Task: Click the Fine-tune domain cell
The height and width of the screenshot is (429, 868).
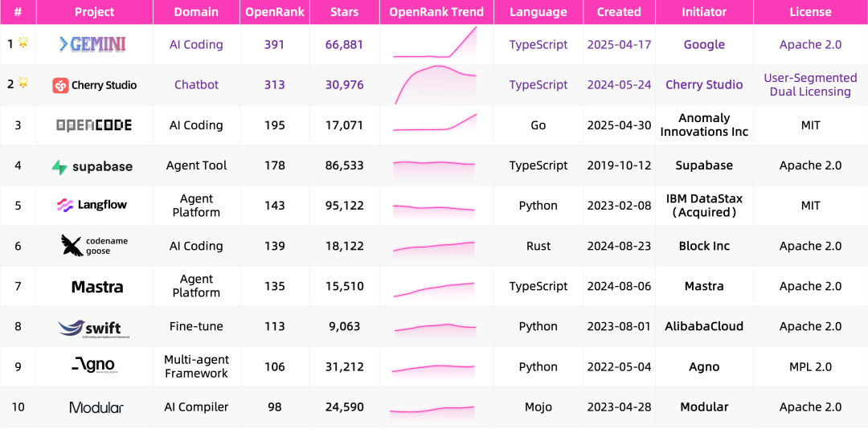Action: coord(197,326)
